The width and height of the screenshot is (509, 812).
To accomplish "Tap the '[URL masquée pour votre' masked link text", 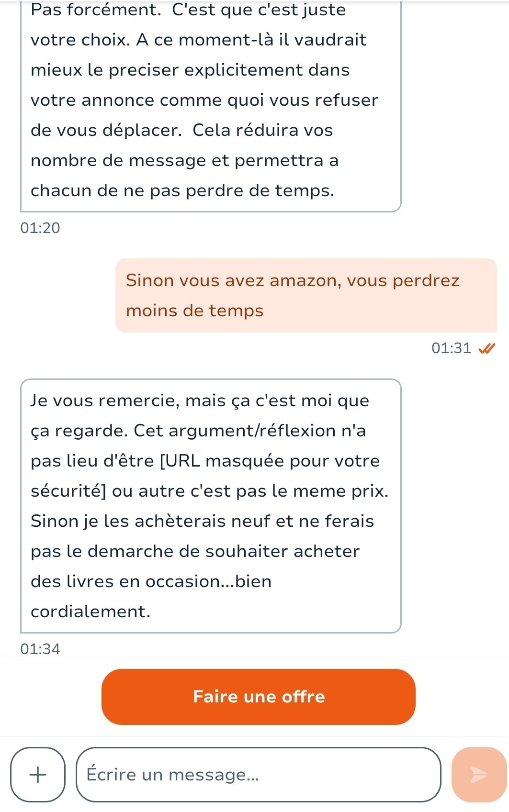I will [x=270, y=461].
